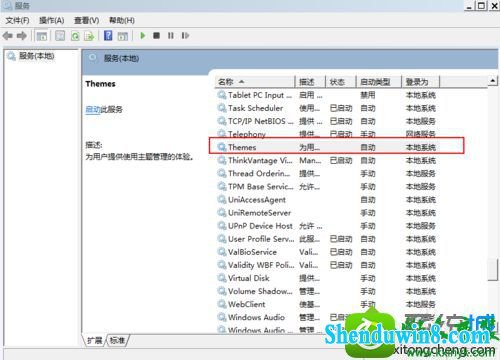Stop the service with the square stop icon

156,35
